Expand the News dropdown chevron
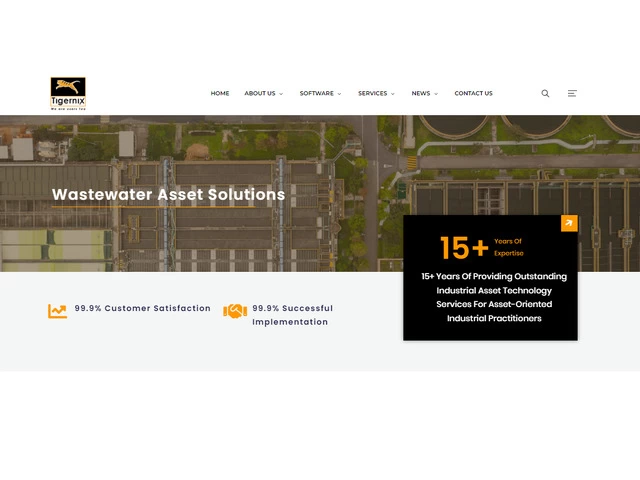Image resolution: width=640 pixels, height=480 pixels. 436,94
